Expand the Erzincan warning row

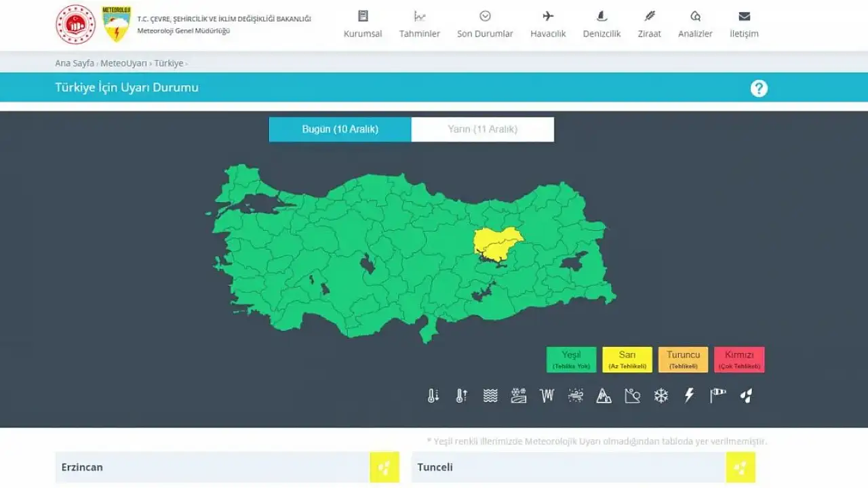click(x=212, y=467)
